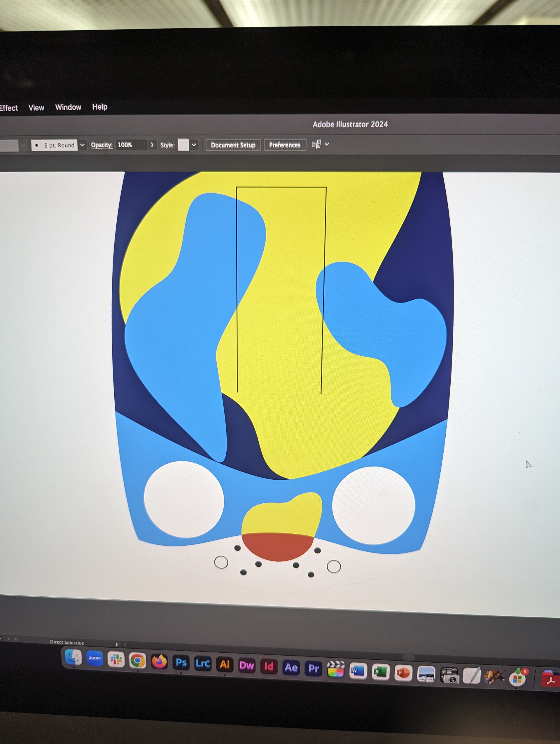Click the Style swatch box
This screenshot has width=560, height=744.
(183, 145)
